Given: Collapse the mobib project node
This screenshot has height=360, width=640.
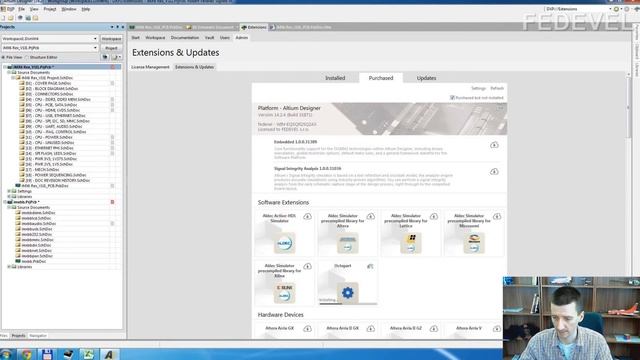Looking at the screenshot, I should pyautogui.click(x=4, y=202).
